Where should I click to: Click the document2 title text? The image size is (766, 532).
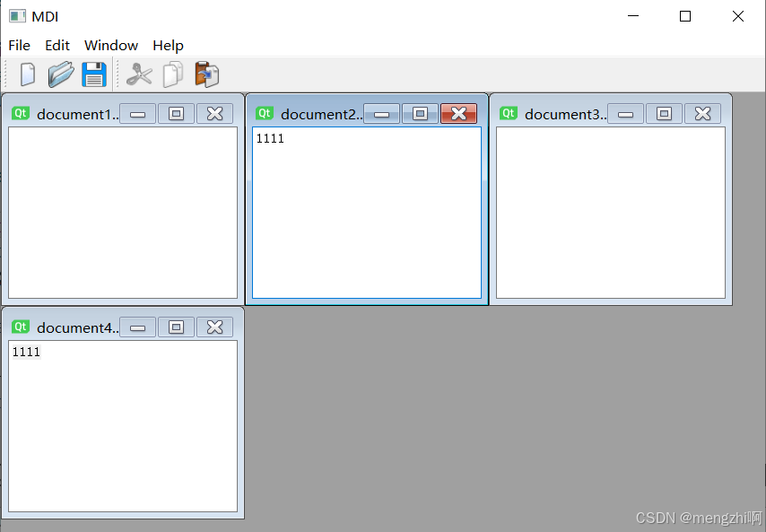[321, 114]
